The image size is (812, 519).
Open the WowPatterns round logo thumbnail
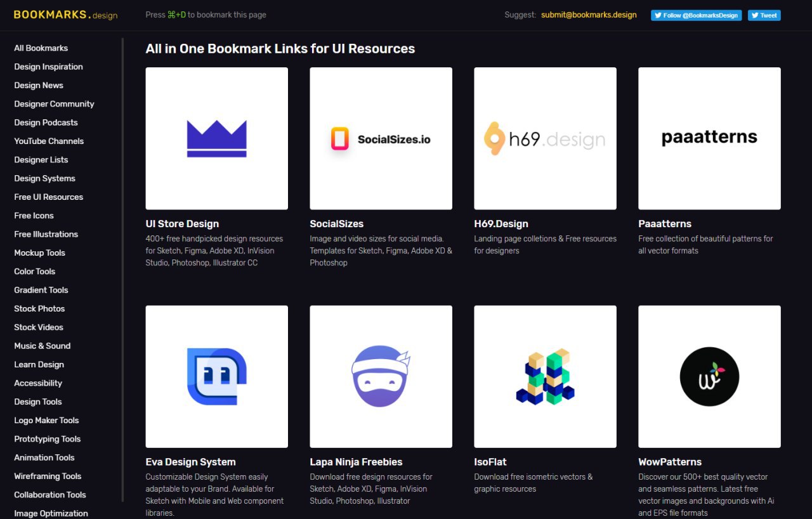709,376
